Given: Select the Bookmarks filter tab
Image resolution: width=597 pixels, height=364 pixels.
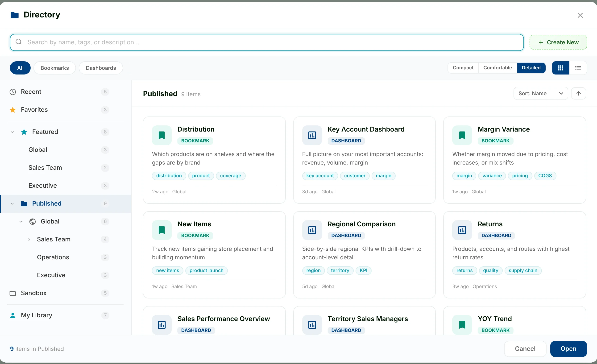Looking at the screenshot, I should pyautogui.click(x=54, y=68).
